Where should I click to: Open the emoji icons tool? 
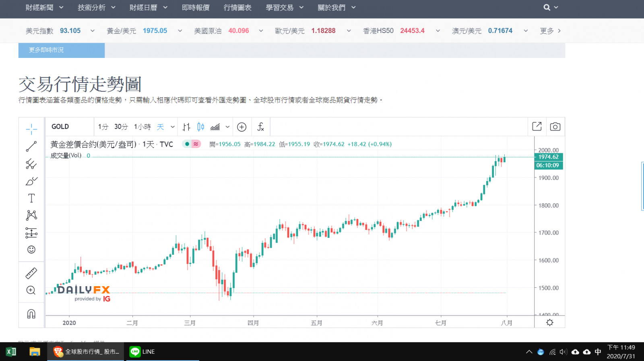(x=31, y=250)
